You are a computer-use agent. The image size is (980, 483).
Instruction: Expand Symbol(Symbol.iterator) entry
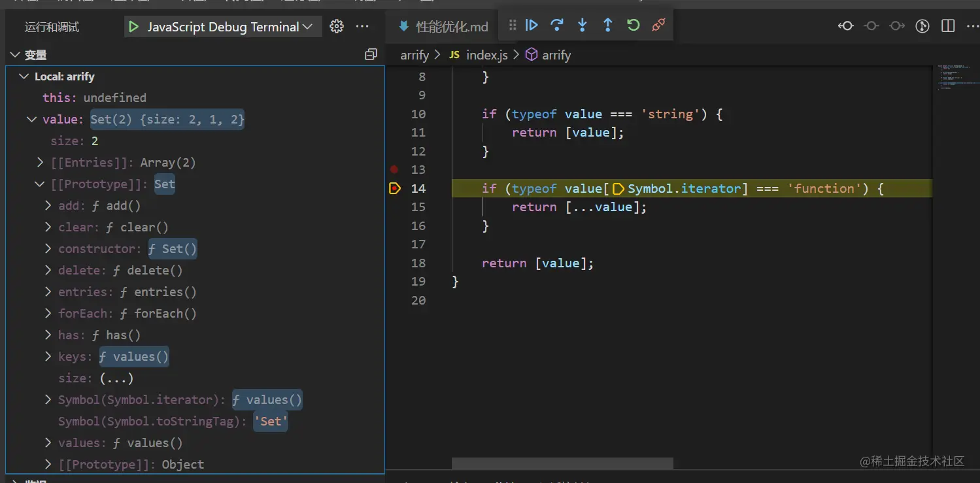pyautogui.click(x=48, y=400)
